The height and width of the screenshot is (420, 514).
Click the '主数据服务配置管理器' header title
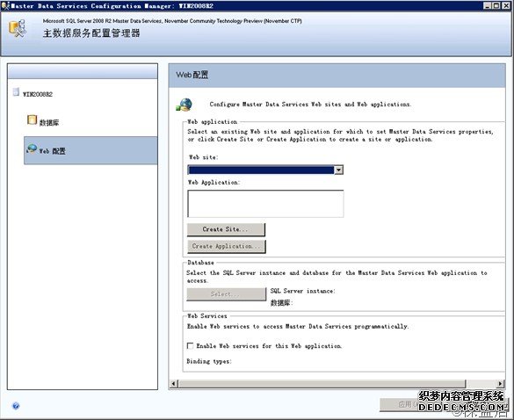point(91,33)
